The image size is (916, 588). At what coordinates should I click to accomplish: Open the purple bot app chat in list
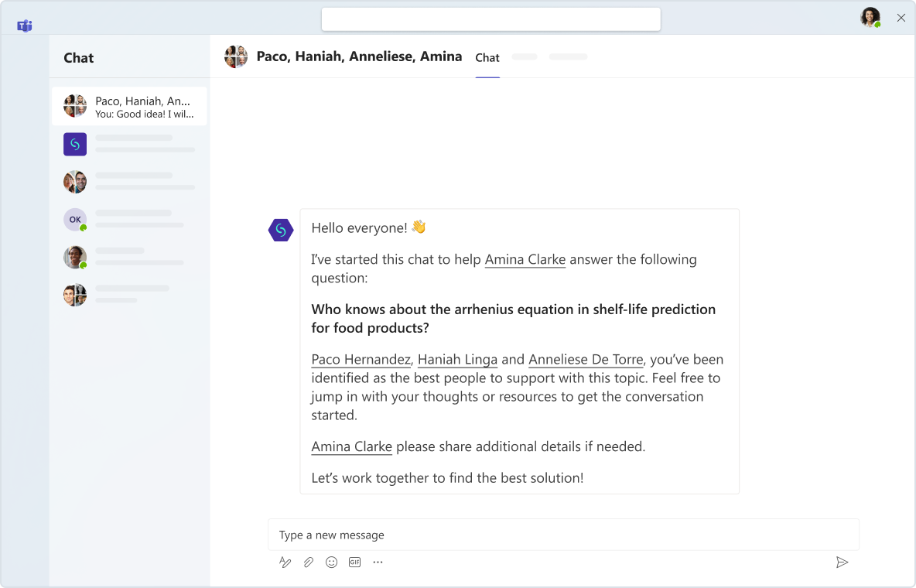[x=75, y=144]
